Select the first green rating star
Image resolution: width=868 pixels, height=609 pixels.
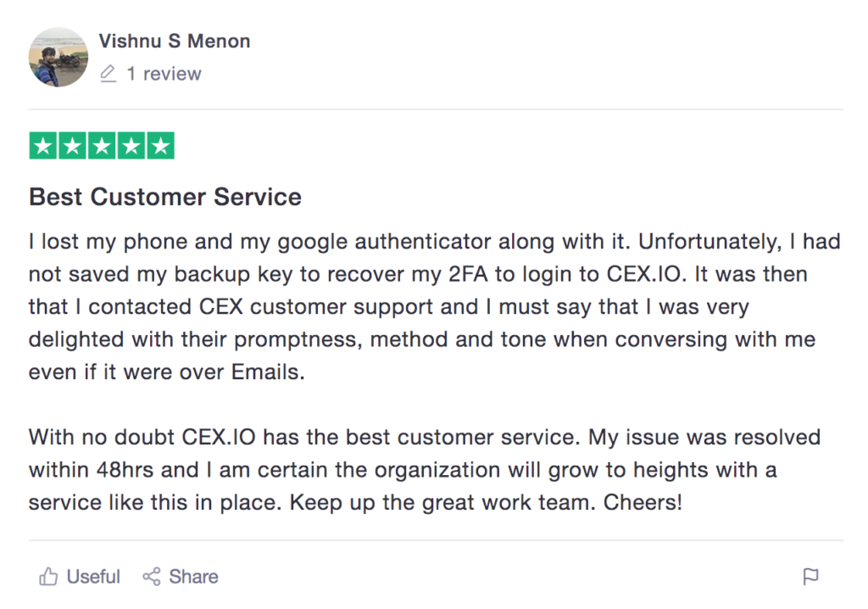tap(43, 146)
